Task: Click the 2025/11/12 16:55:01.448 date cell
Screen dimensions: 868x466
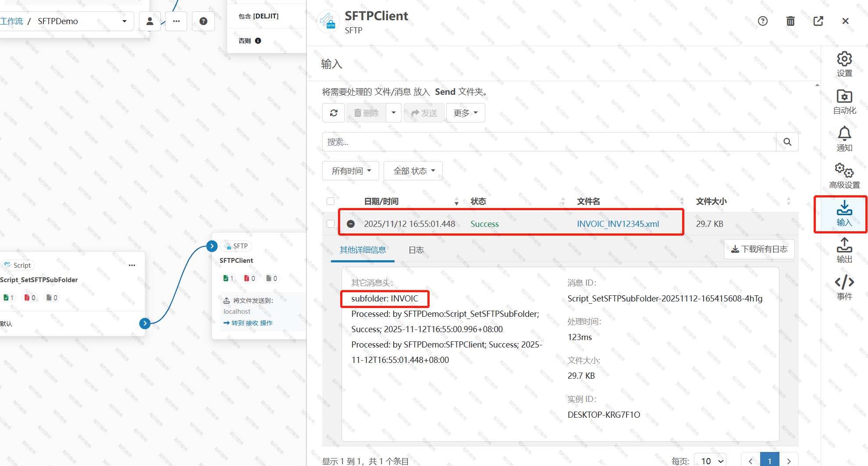Action: (x=409, y=224)
